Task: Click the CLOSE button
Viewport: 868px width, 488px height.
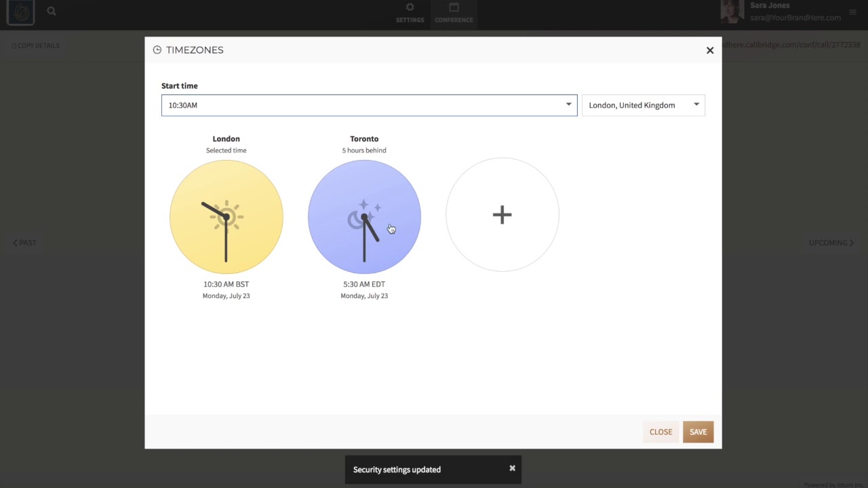Action: click(x=660, y=432)
